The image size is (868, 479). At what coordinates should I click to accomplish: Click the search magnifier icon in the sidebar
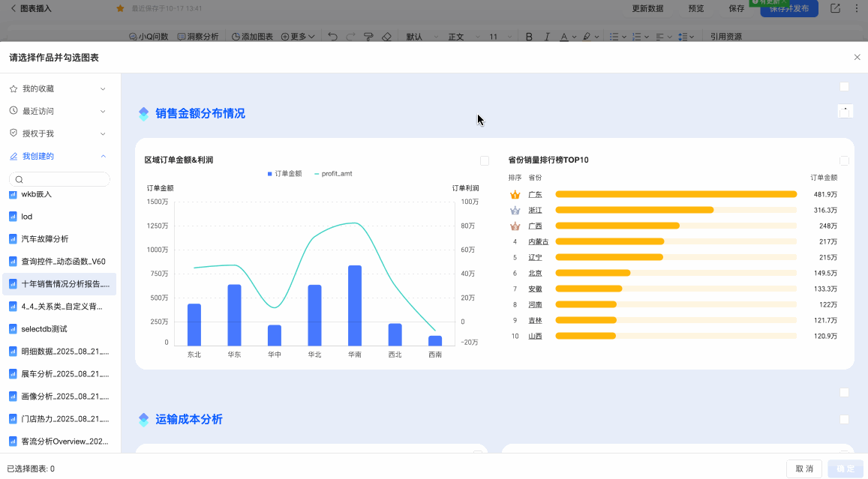[x=20, y=179]
